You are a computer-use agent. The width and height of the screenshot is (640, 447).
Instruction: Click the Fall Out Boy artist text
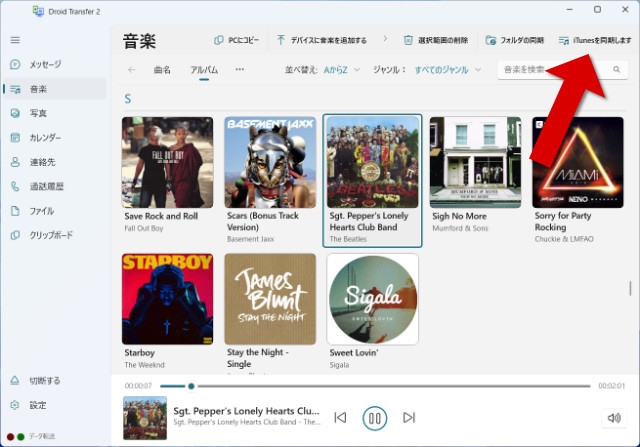tap(144, 228)
